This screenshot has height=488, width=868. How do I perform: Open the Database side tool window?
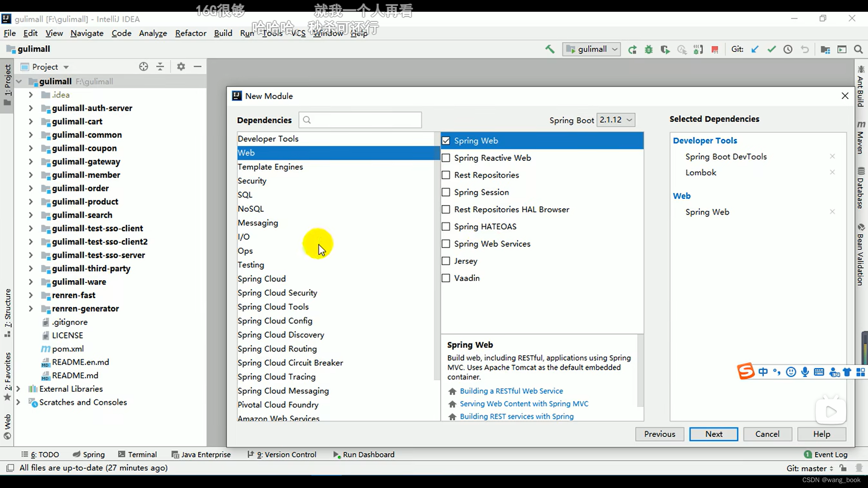coord(861,188)
